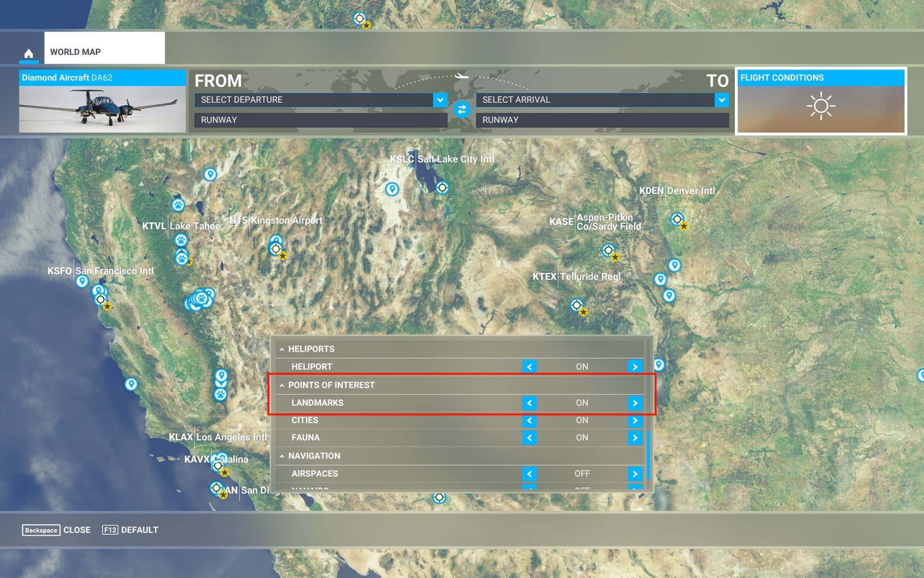Open Select Departure dropdown arrow
Image resolution: width=924 pixels, height=578 pixels.
pos(440,100)
